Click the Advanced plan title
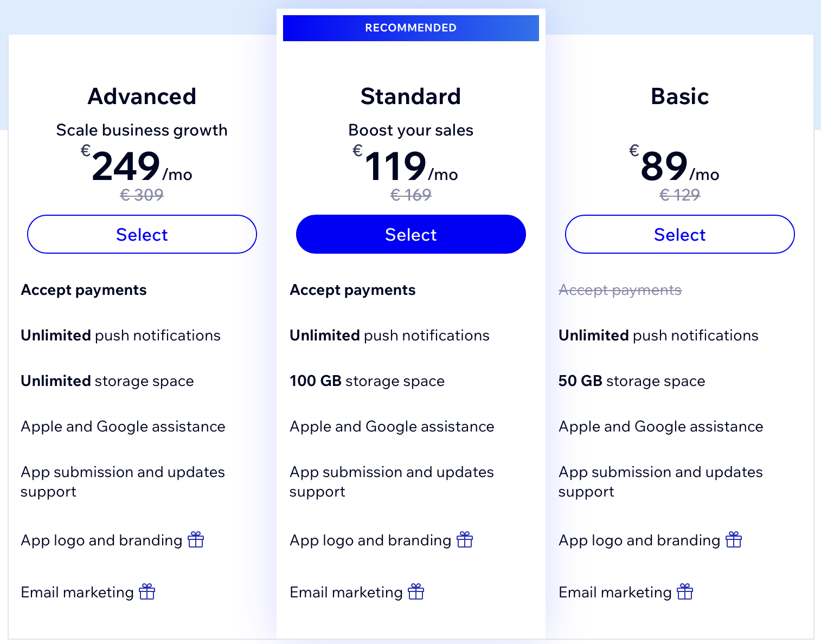This screenshot has height=644, width=821. point(142,96)
